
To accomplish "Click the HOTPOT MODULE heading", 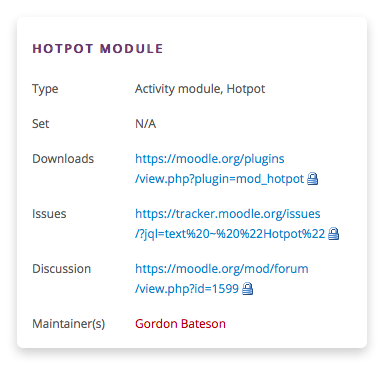I will click(98, 49).
